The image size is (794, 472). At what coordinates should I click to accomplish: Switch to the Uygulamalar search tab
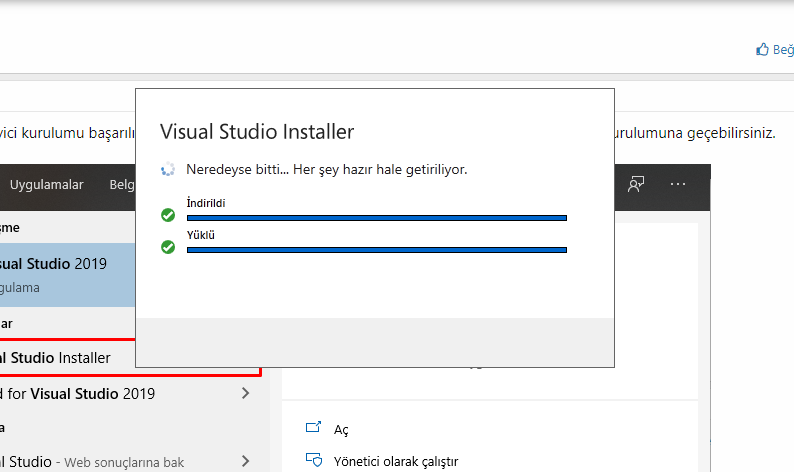[47, 184]
